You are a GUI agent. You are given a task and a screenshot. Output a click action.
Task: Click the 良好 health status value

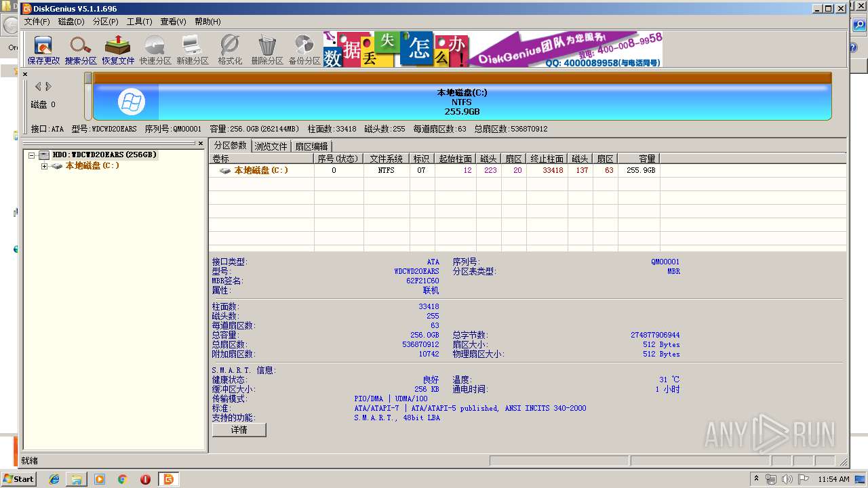tap(431, 380)
